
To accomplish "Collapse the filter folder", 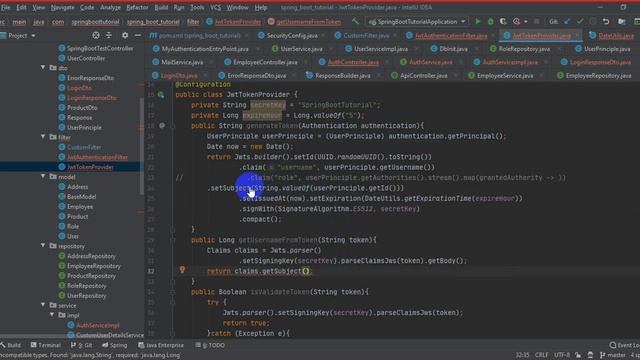I will pyautogui.click(x=43, y=137).
